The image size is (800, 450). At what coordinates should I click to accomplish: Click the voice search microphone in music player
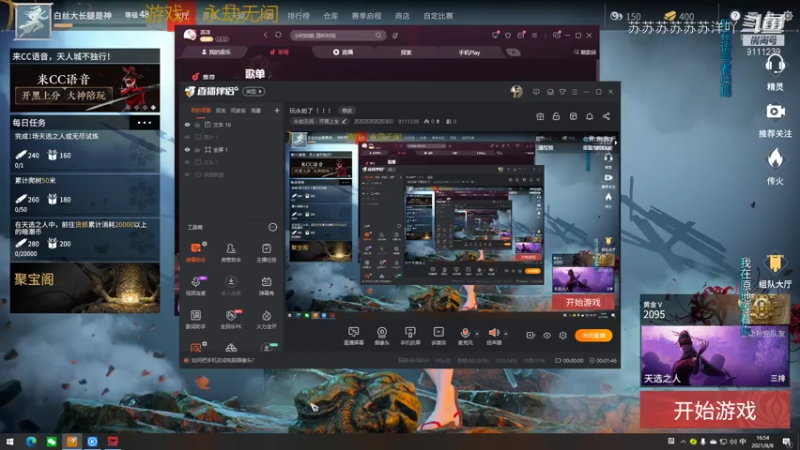click(395, 35)
